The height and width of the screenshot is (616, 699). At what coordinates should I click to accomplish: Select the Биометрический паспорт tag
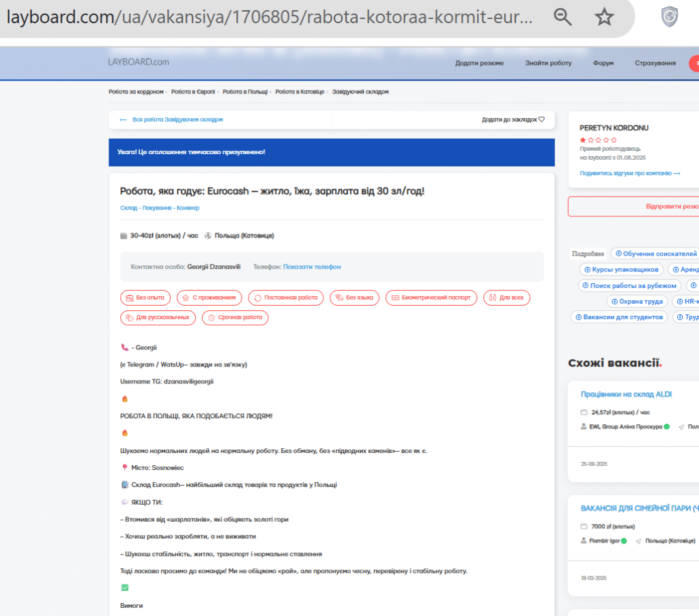click(x=431, y=297)
